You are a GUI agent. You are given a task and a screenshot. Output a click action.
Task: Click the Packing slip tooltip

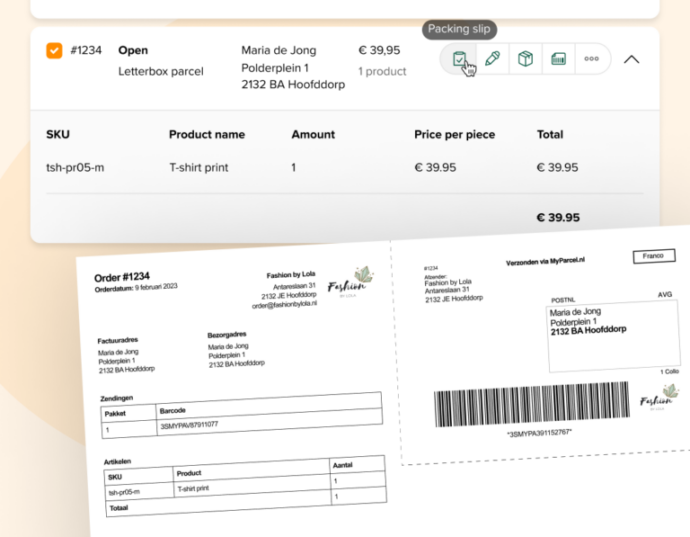click(x=459, y=29)
